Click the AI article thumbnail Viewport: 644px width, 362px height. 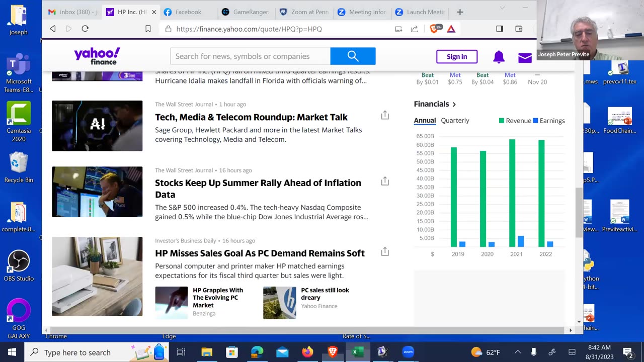point(97,126)
